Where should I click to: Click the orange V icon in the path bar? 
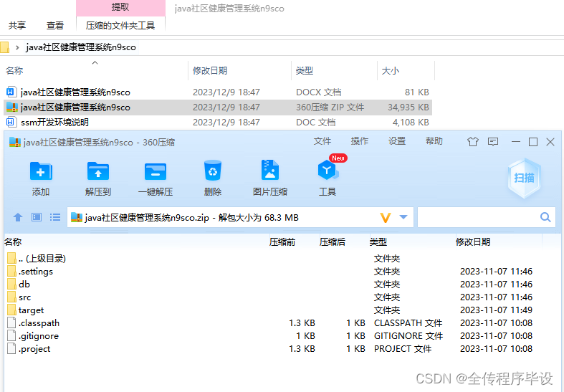tap(386, 218)
